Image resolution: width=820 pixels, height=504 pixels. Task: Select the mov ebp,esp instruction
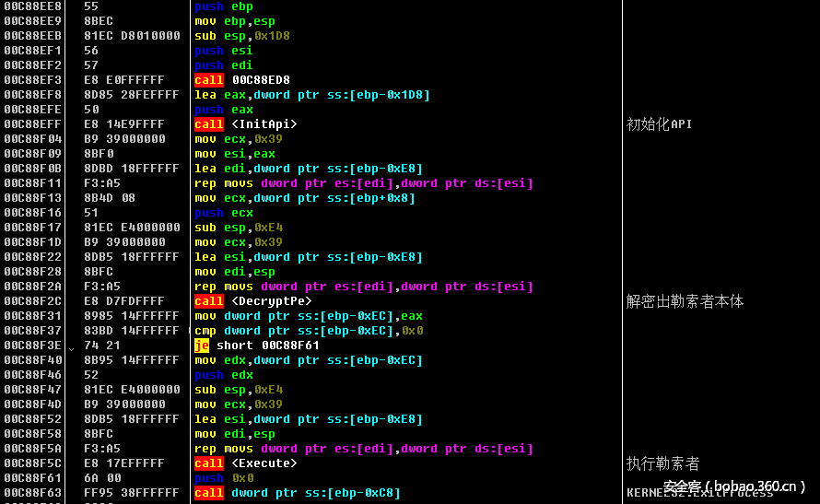234,21
